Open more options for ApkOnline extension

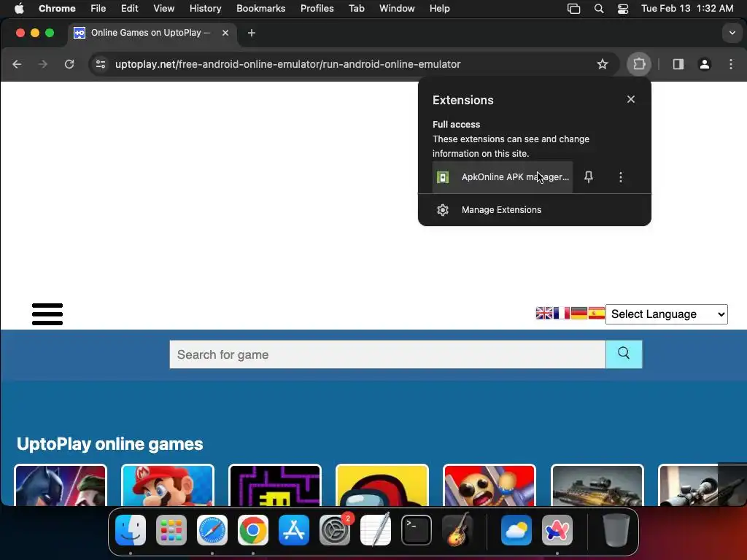click(620, 177)
